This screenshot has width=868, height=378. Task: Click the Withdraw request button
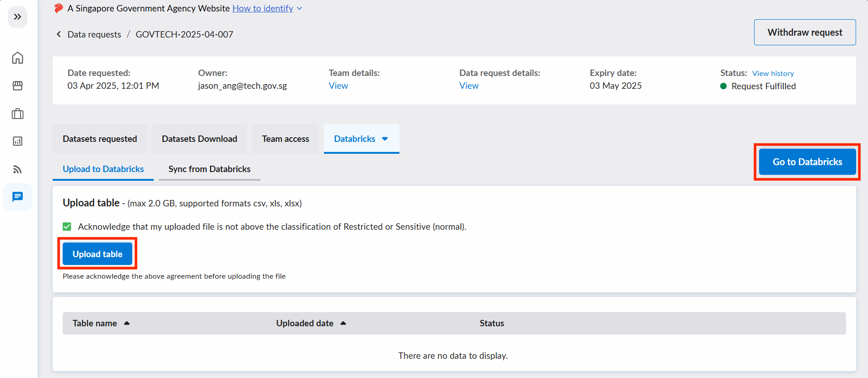pyautogui.click(x=805, y=32)
